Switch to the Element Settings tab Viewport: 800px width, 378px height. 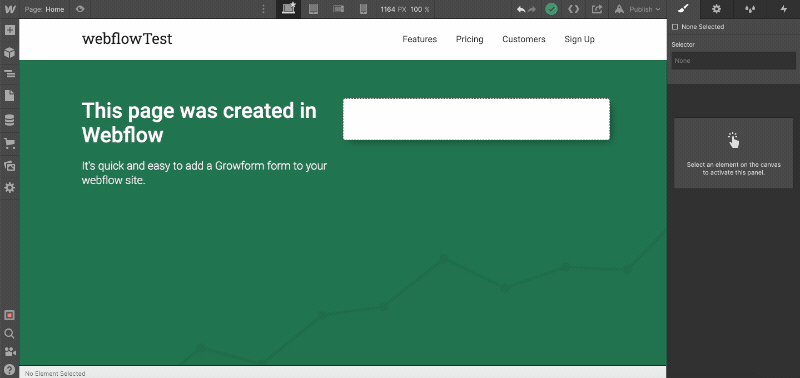point(716,9)
